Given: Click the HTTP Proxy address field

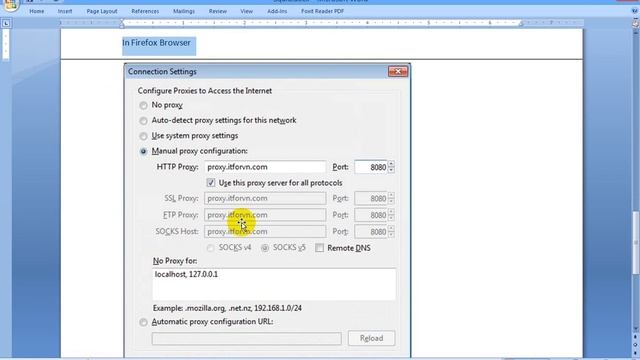Looking at the screenshot, I should pos(265,167).
